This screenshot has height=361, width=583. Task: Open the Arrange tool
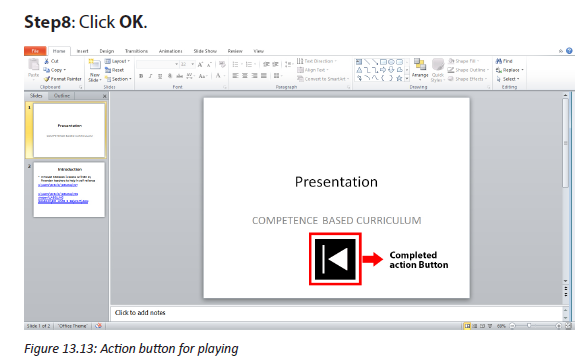point(420,68)
